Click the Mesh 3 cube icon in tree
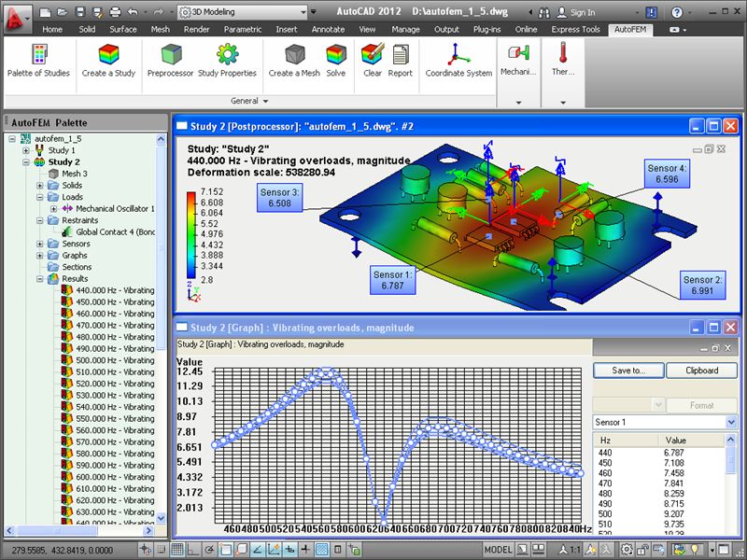The height and width of the screenshot is (560, 747). 53,174
